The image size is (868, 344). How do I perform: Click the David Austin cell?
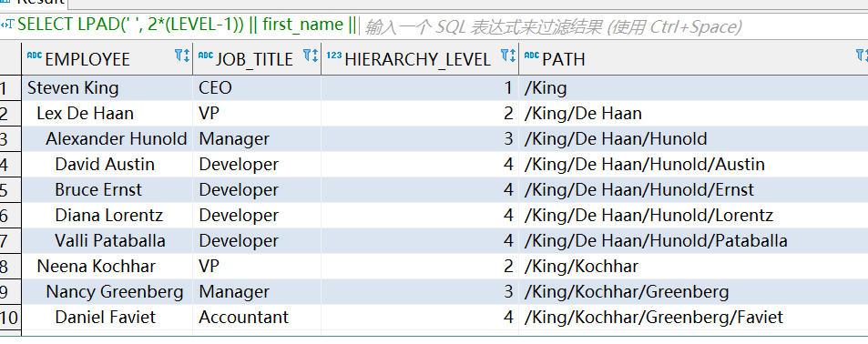[107, 164]
